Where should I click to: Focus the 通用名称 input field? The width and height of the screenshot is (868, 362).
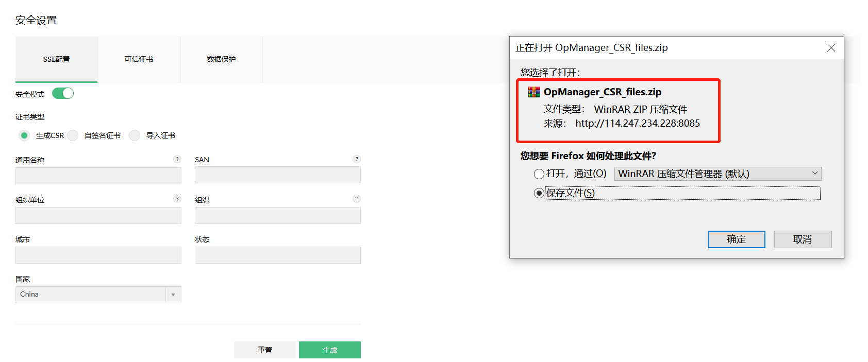click(98, 176)
